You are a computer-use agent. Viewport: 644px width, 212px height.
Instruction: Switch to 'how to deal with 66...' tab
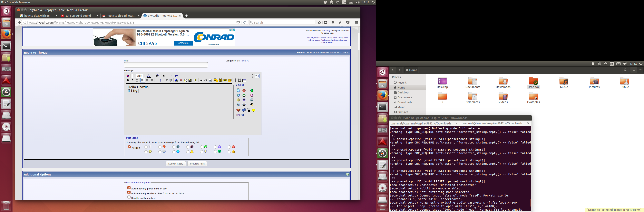click(38, 16)
